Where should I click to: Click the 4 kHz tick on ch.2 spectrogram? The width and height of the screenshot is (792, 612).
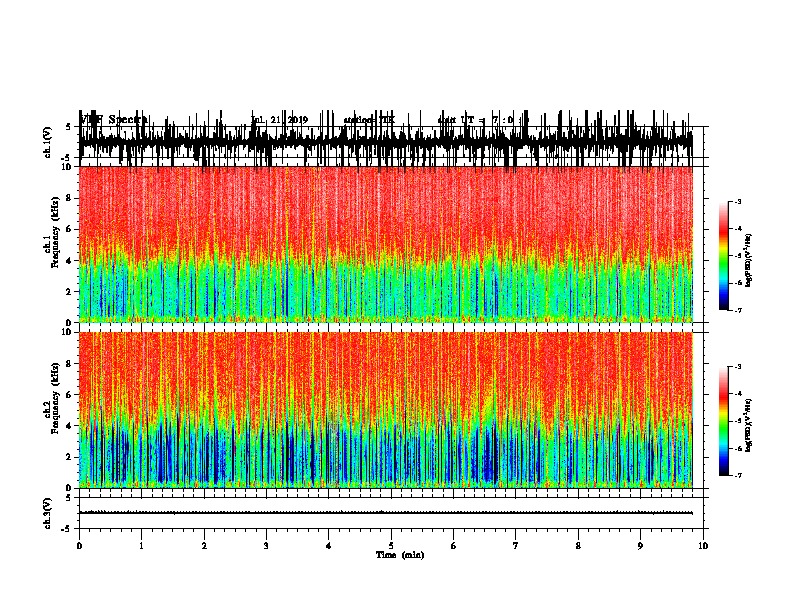click(69, 426)
